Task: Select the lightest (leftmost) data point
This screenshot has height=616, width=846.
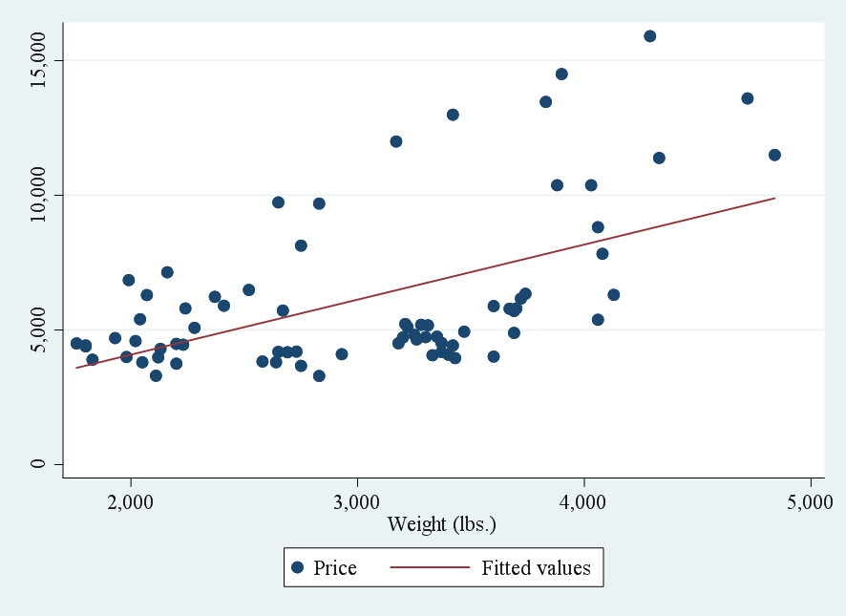Action: point(76,344)
